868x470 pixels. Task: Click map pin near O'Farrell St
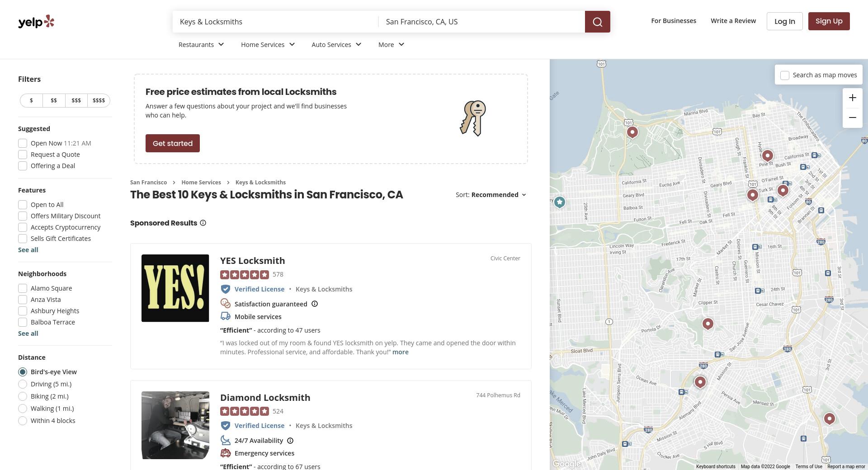click(783, 190)
